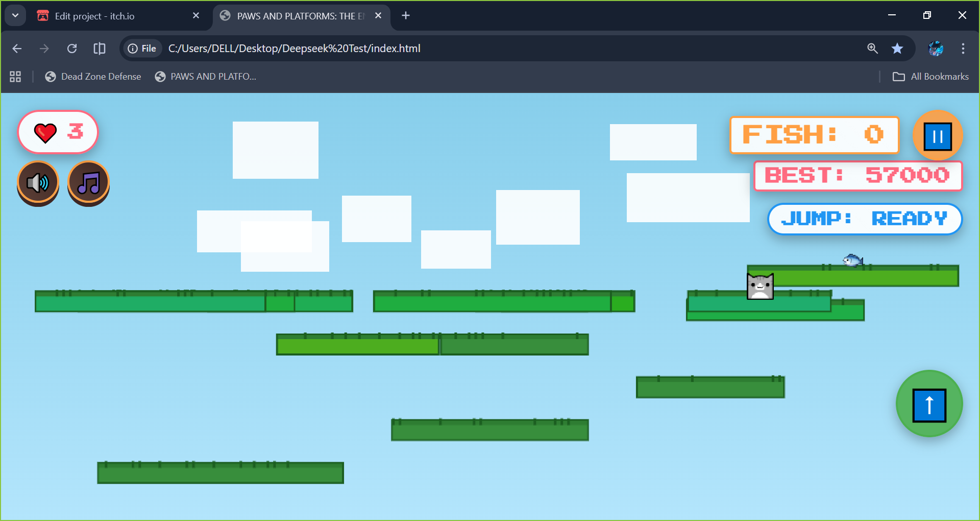Open the browser tab search dropdown
980x521 pixels.
[15, 15]
